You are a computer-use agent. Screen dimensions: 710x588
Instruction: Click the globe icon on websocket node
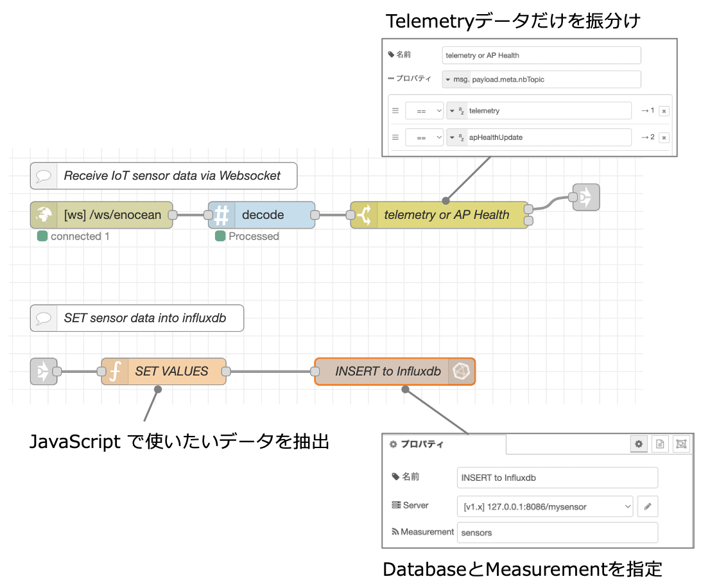[x=44, y=215]
